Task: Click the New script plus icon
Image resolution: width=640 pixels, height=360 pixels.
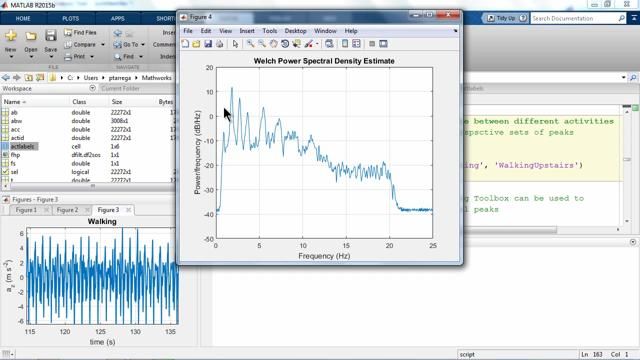Action: 11,36
